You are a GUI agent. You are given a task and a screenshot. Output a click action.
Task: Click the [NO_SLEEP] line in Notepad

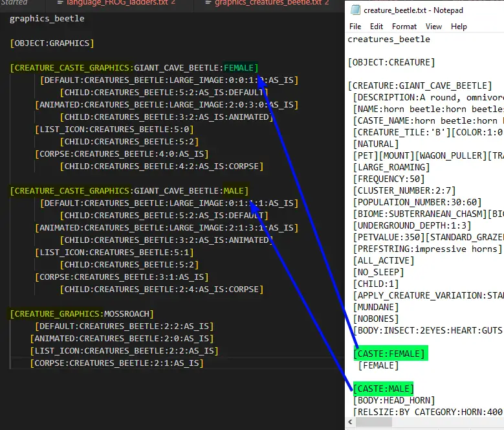point(378,272)
